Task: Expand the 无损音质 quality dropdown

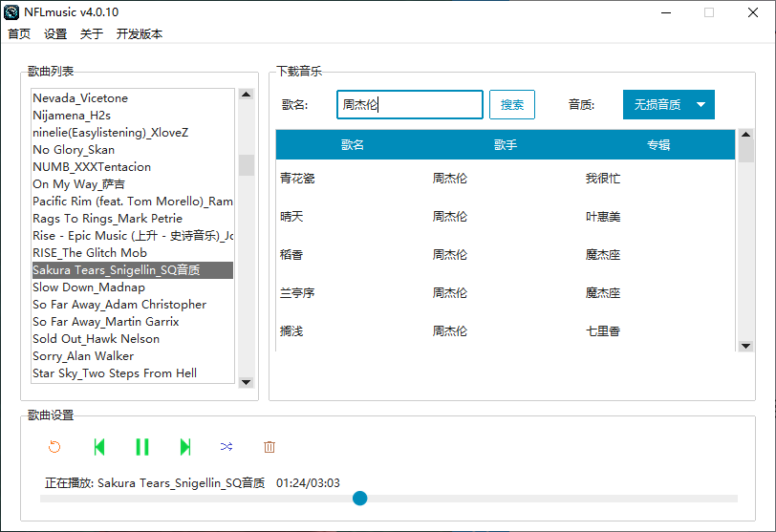Action: tap(669, 104)
